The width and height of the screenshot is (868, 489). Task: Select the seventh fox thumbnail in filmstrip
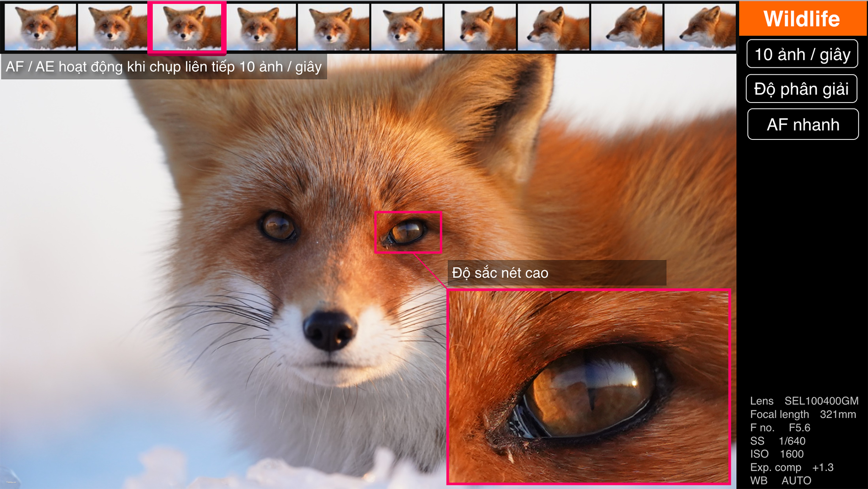tap(480, 27)
